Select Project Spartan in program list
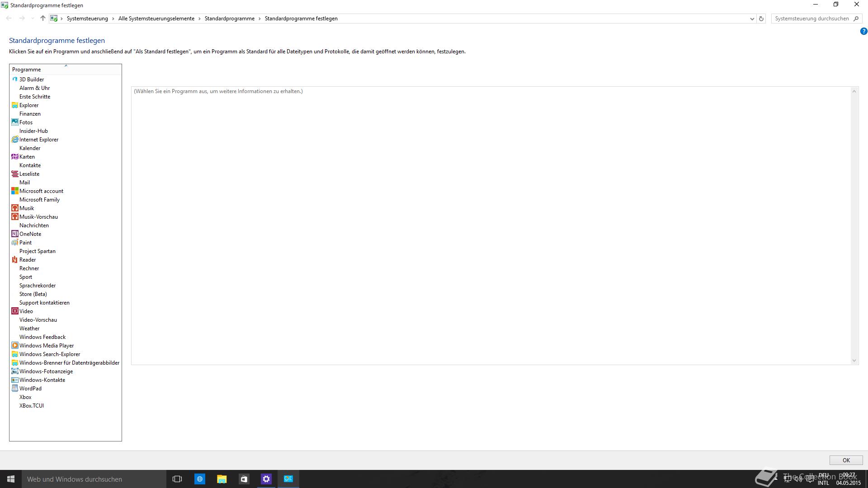Viewport: 868px width, 488px height. coord(37,251)
